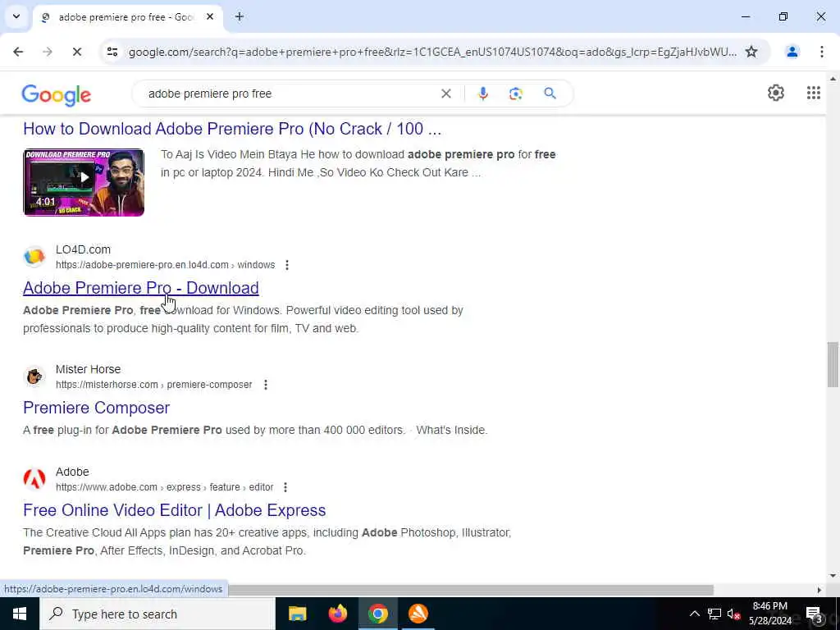The width and height of the screenshot is (840, 630).
Task: Start voice search with microphone icon
Action: pos(482,94)
